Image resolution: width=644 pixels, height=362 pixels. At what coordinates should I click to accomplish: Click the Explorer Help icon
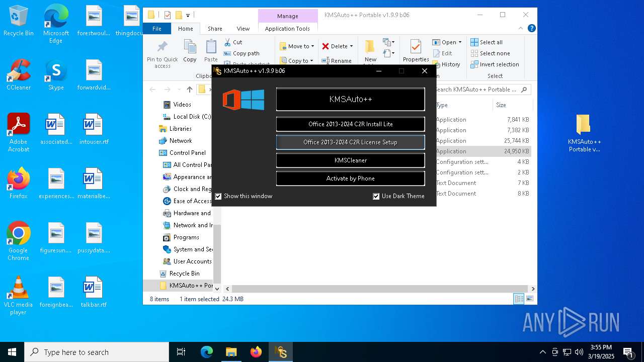pos(531,29)
